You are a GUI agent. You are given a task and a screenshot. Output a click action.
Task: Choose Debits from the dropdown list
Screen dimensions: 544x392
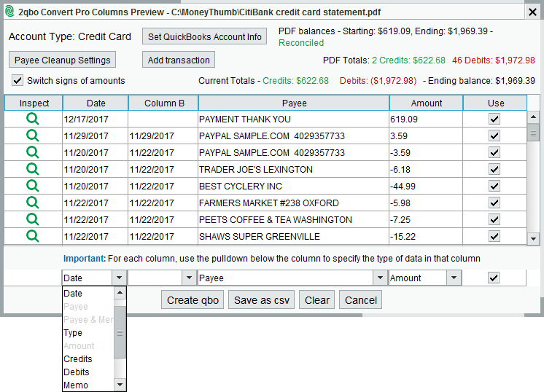coord(88,372)
